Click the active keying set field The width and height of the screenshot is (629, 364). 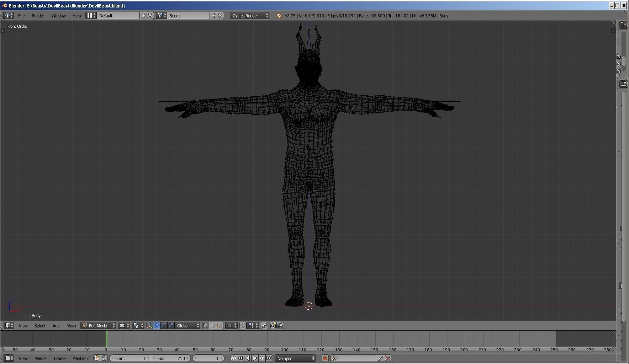click(x=354, y=358)
